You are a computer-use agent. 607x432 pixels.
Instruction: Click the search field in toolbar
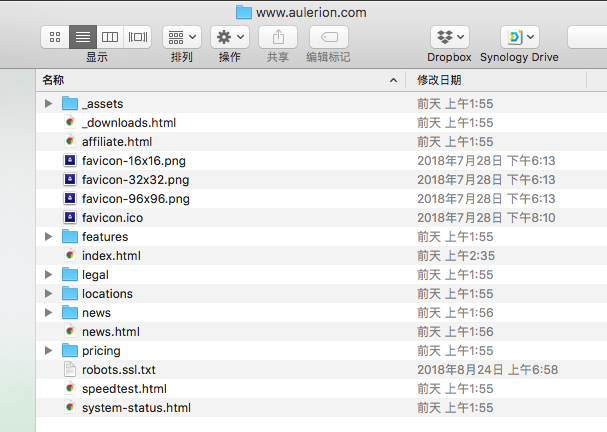(x=587, y=37)
